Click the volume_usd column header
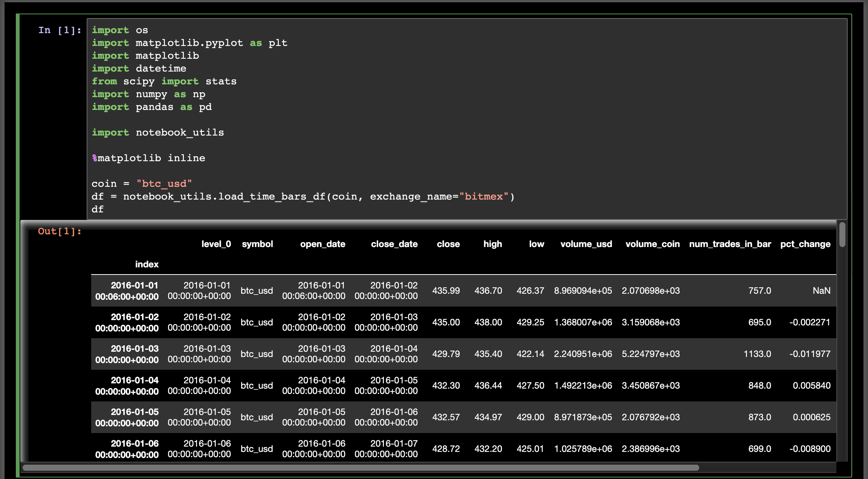Image resolution: width=868 pixels, height=479 pixels. click(x=586, y=244)
